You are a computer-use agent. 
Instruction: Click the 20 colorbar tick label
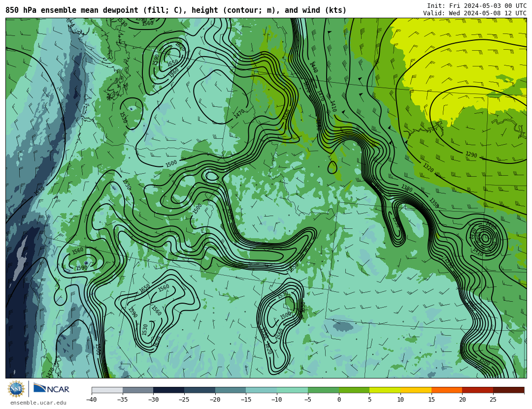463,400
